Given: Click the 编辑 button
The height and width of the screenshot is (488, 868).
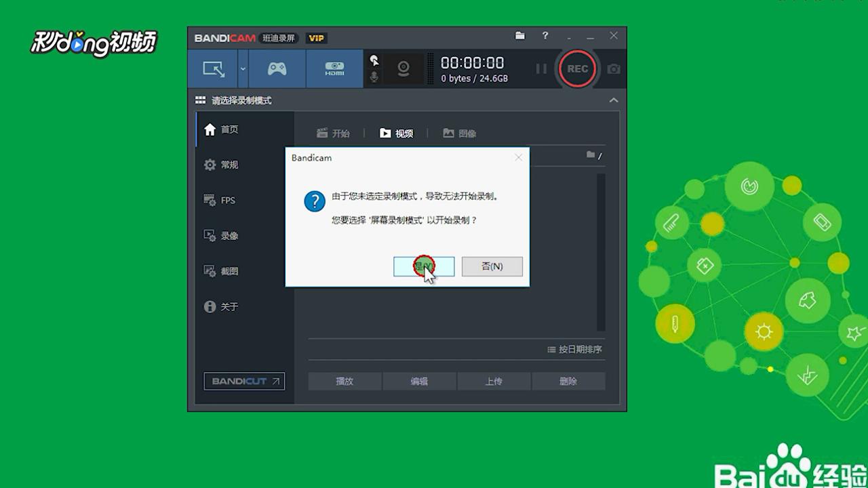Looking at the screenshot, I should coord(420,381).
